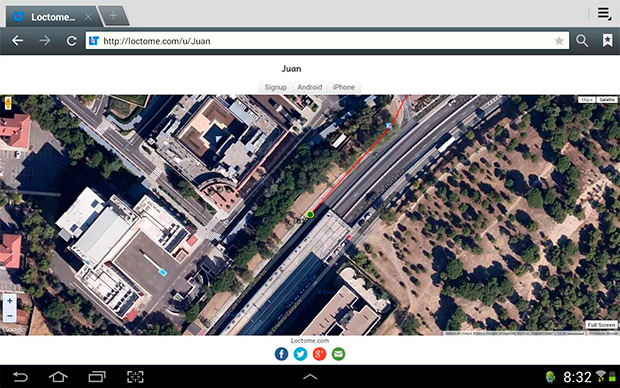Screen dimensions: 620x388
Task: Click the Juan username heading
Action: pos(291,69)
